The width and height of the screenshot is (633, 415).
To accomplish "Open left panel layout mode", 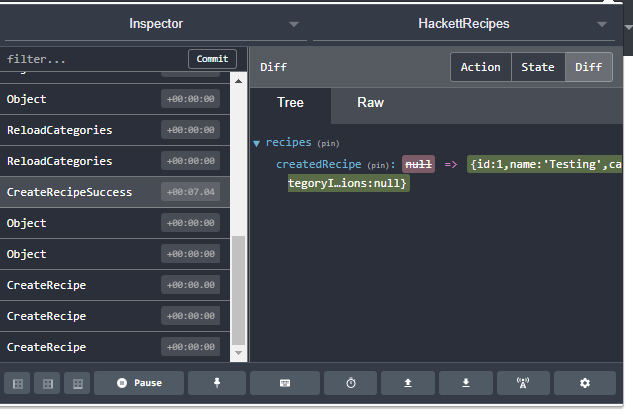I will pyautogui.click(x=18, y=383).
